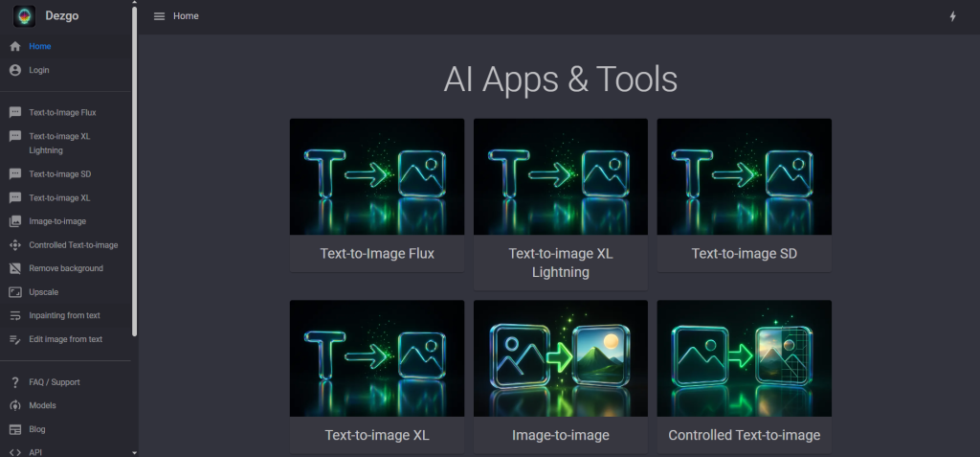Click the Image-to-image gallery icon

click(x=15, y=221)
